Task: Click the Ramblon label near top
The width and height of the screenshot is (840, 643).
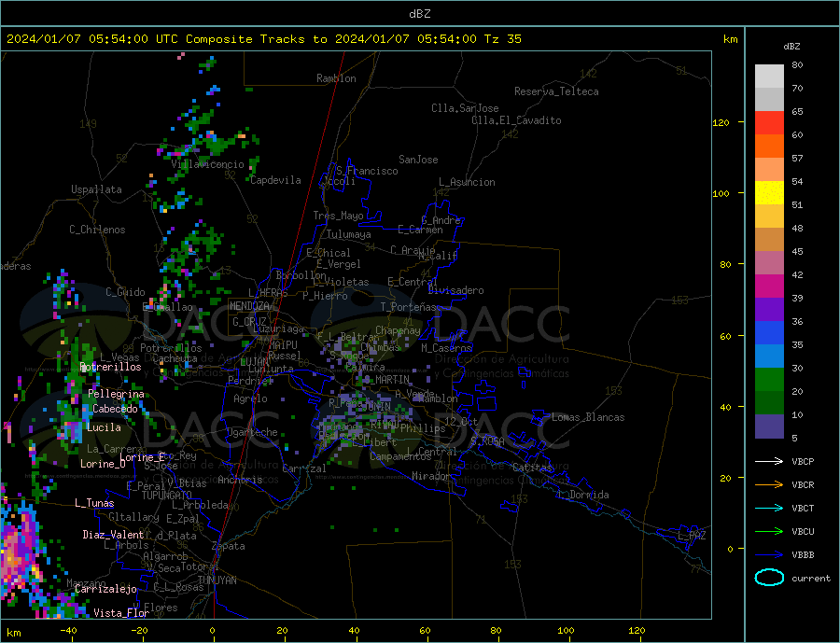Action: click(336, 78)
